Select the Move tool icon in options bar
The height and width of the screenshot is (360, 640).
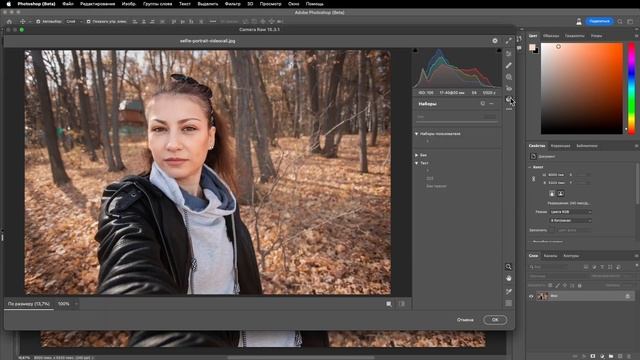click(23, 21)
